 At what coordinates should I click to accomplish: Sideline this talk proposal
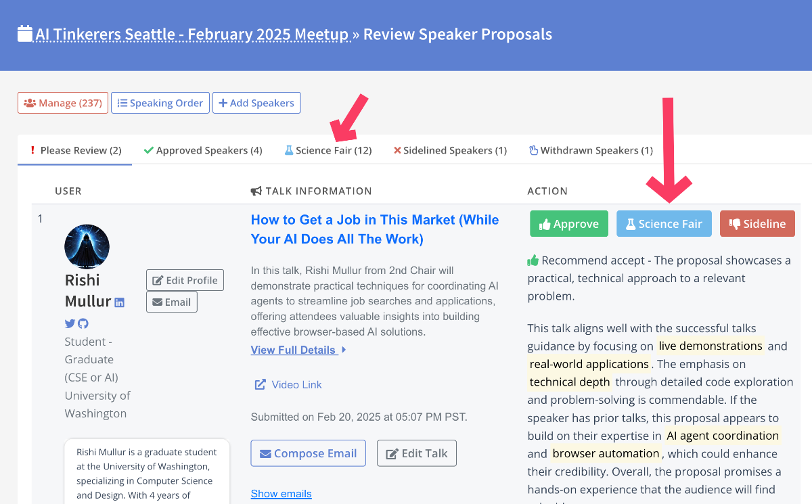pyautogui.click(x=757, y=224)
